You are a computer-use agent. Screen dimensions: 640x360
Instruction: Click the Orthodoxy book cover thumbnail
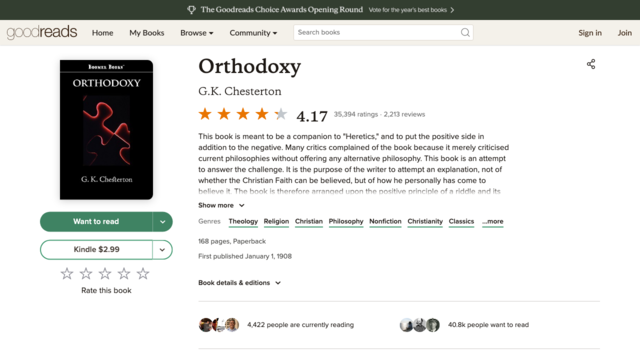click(x=107, y=130)
